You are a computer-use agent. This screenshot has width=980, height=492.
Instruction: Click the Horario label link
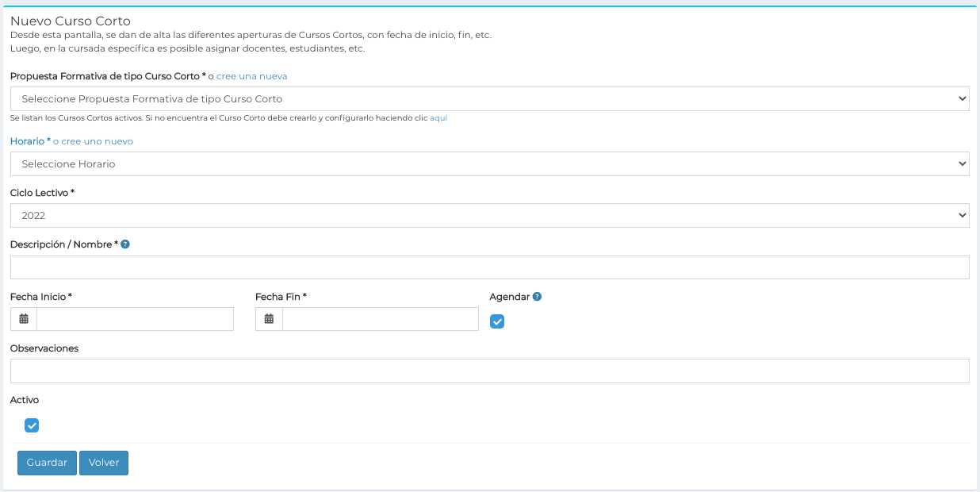click(x=30, y=141)
